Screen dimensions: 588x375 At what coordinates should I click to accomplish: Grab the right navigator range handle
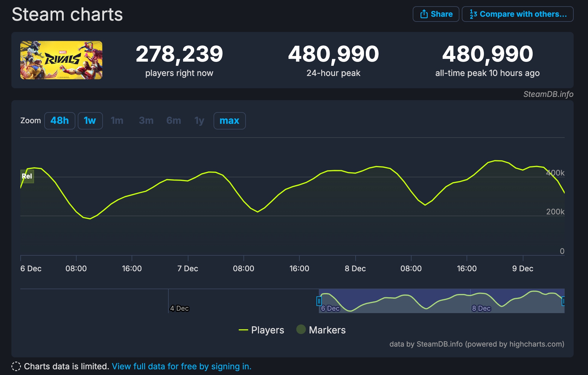[x=563, y=301]
